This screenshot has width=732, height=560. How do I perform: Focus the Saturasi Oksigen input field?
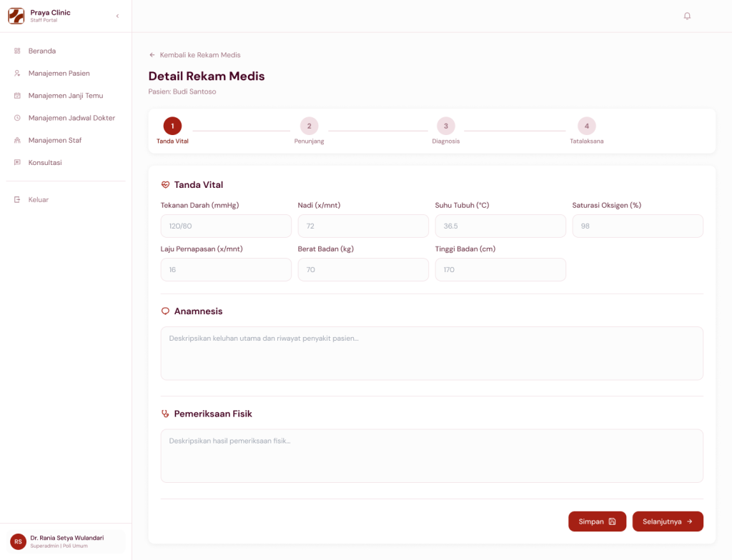coord(638,226)
